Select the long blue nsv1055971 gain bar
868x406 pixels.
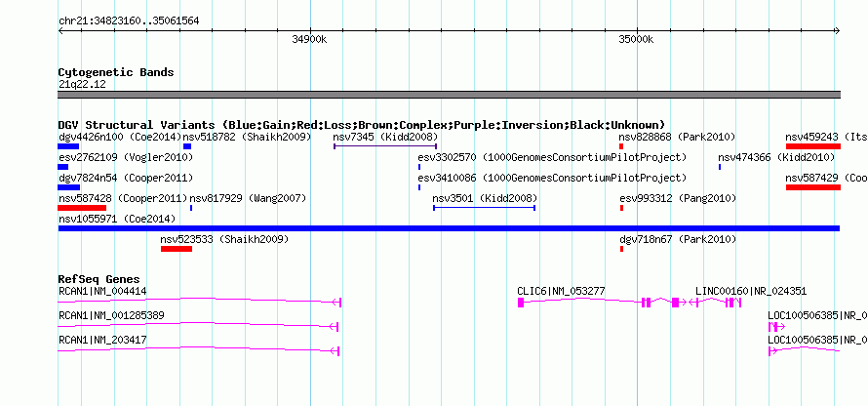(449, 228)
